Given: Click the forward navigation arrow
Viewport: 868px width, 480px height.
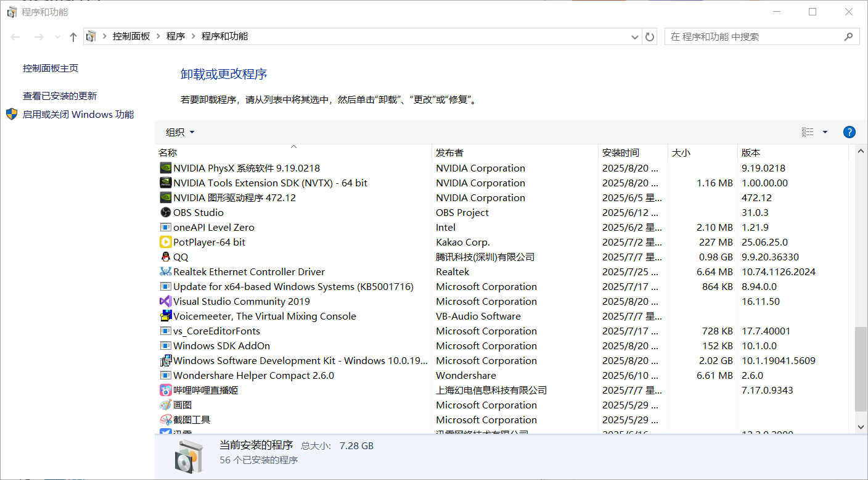Looking at the screenshot, I should 39,37.
